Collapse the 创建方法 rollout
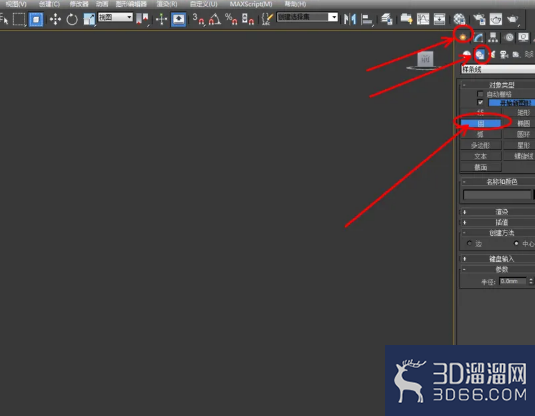The image size is (535, 416). click(x=498, y=233)
